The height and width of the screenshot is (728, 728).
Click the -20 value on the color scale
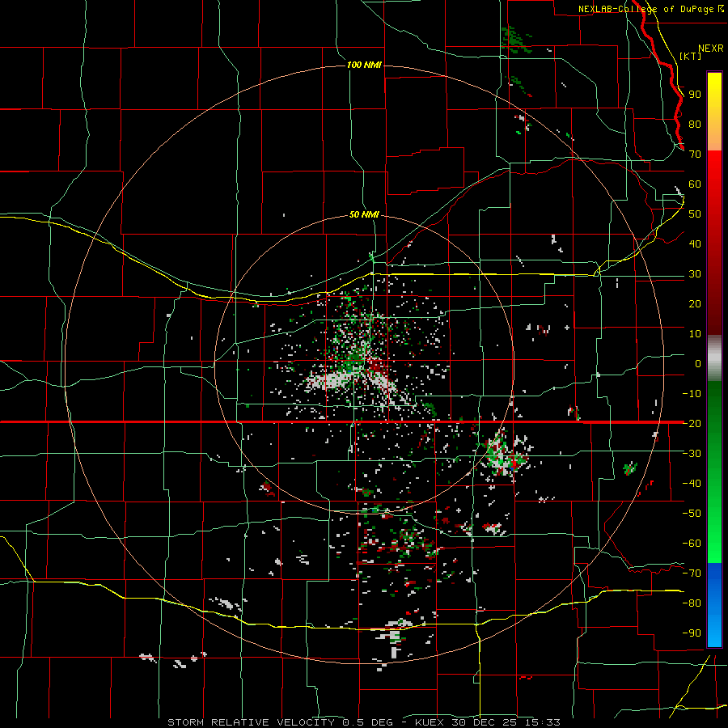pos(692,423)
